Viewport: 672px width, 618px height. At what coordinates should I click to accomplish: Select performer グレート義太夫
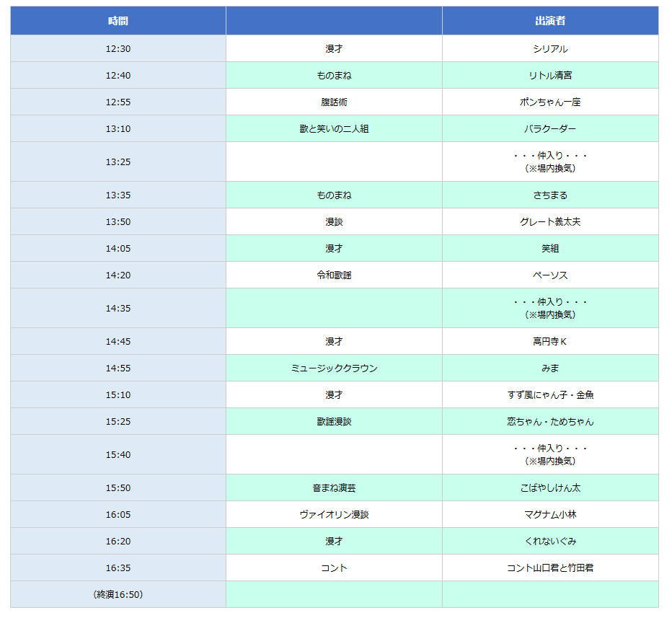tap(550, 221)
